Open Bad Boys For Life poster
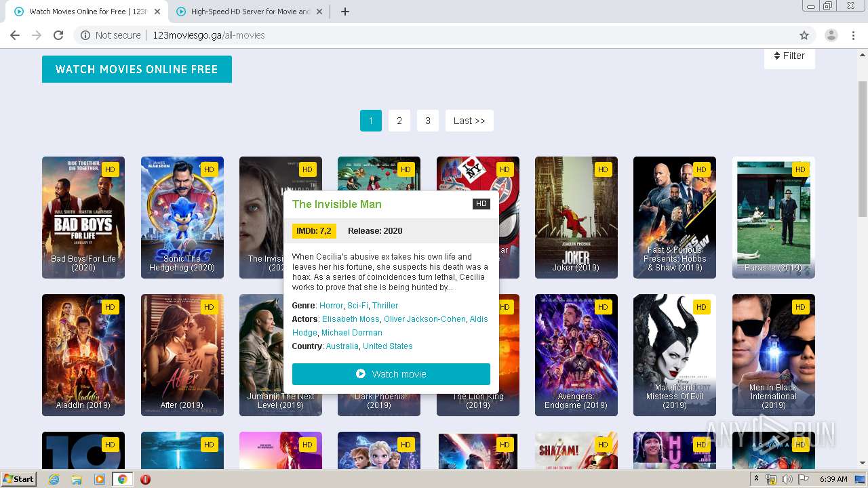 coord(83,218)
